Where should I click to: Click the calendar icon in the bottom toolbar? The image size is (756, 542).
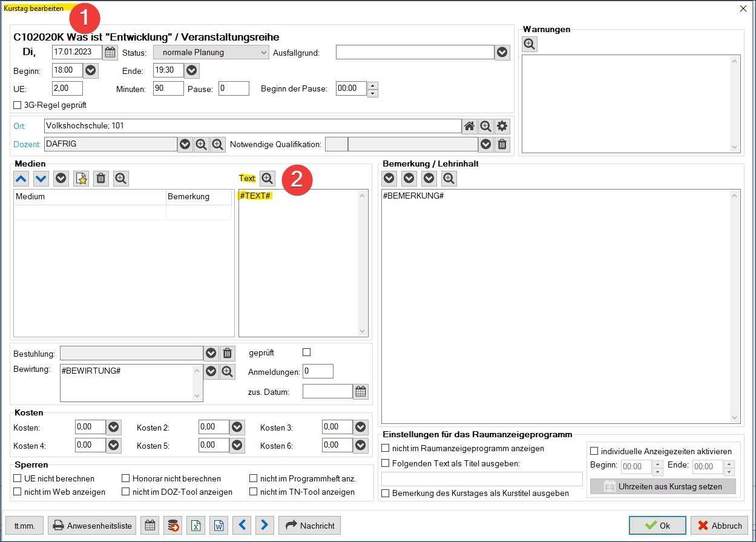click(x=150, y=526)
